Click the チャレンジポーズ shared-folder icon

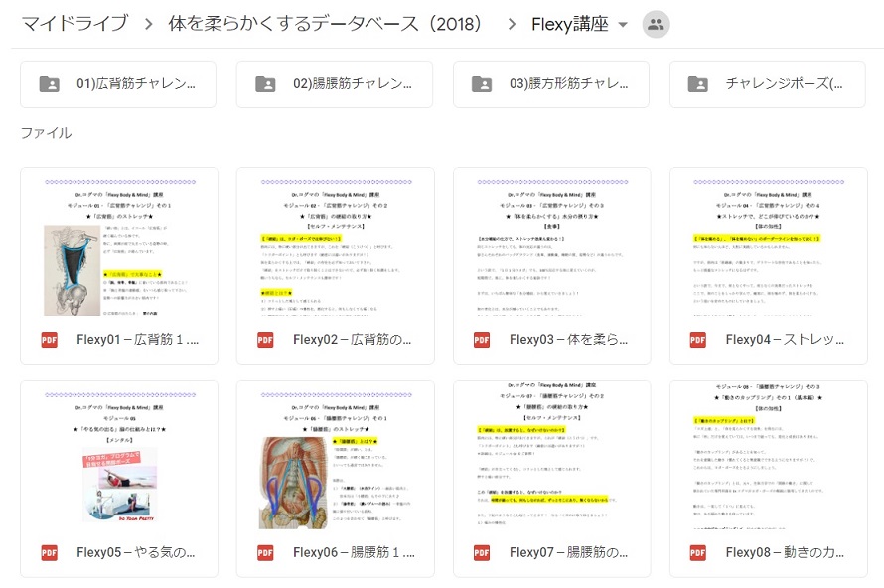tap(698, 84)
